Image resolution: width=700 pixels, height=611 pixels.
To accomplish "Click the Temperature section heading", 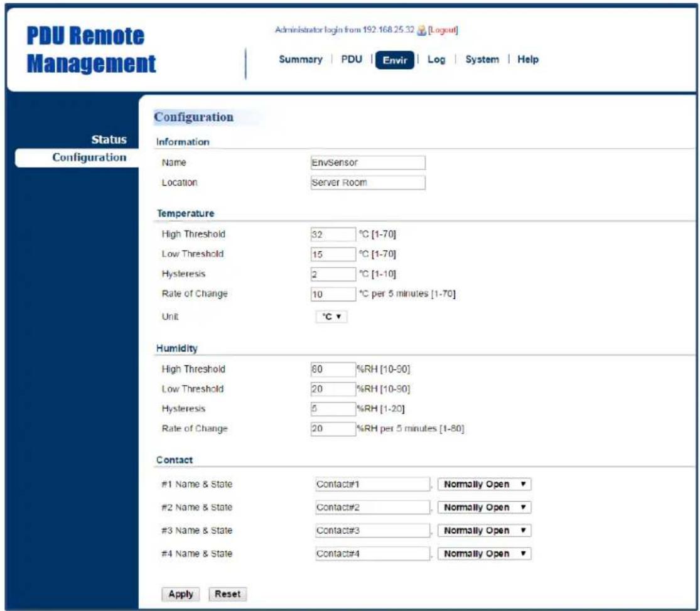I will (x=186, y=214).
